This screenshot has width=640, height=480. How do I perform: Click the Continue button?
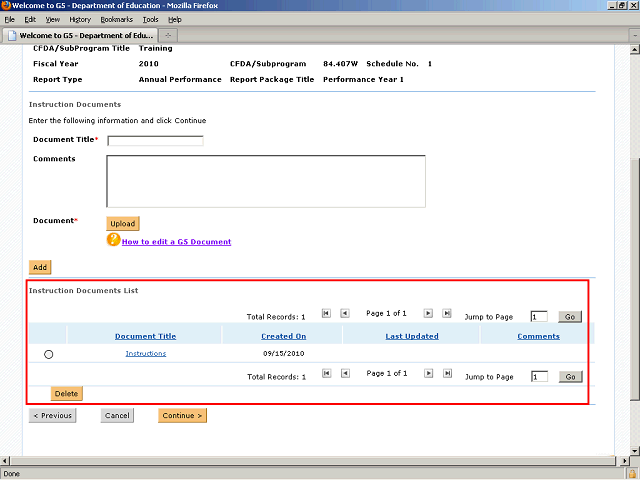coord(182,416)
